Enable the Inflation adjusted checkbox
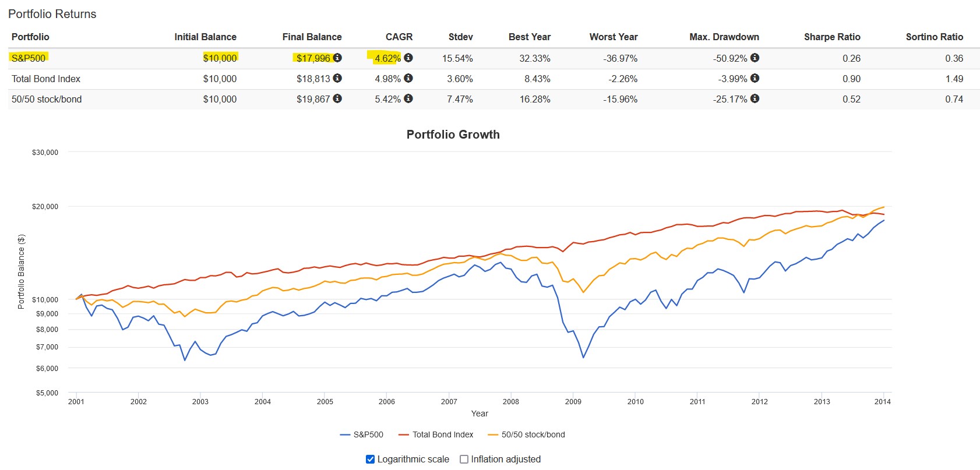 point(464,459)
